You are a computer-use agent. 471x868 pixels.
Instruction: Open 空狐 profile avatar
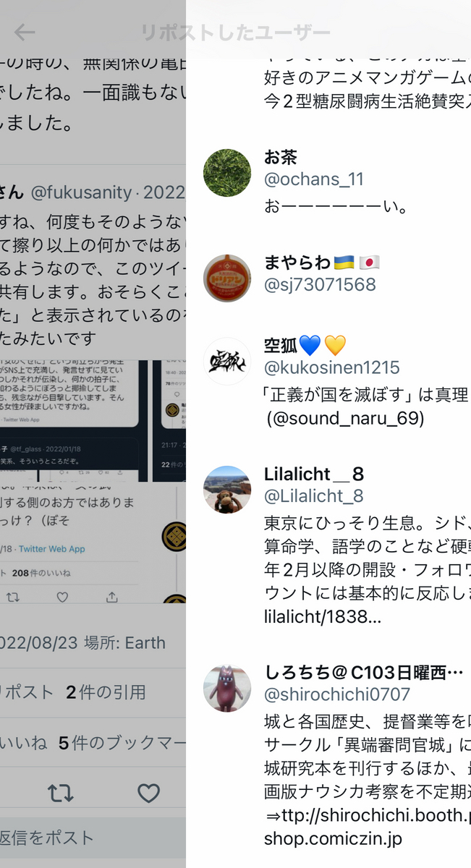(227, 361)
